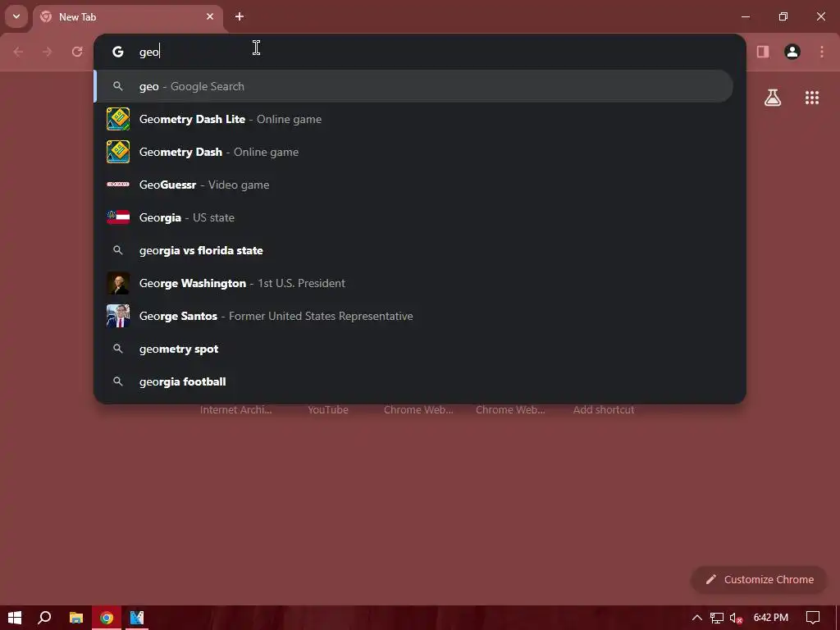
Task: Select George Santos suggestion
Action: pos(413,316)
